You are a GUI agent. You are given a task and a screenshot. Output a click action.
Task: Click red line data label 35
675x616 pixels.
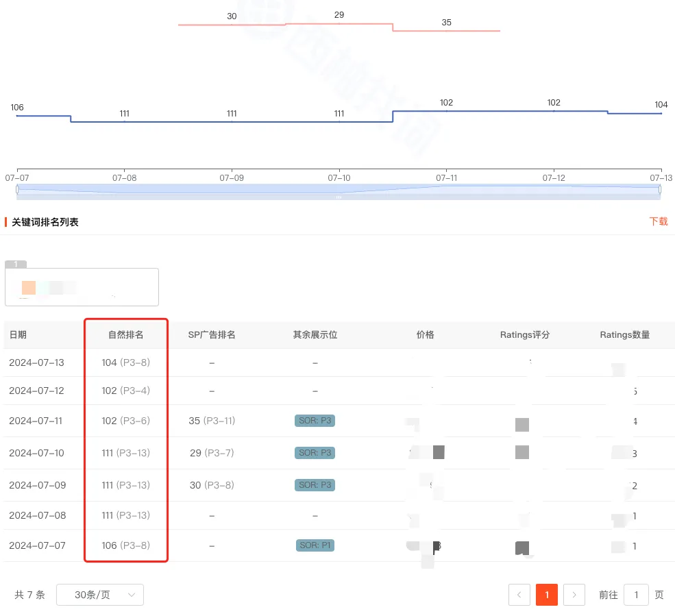click(x=446, y=23)
